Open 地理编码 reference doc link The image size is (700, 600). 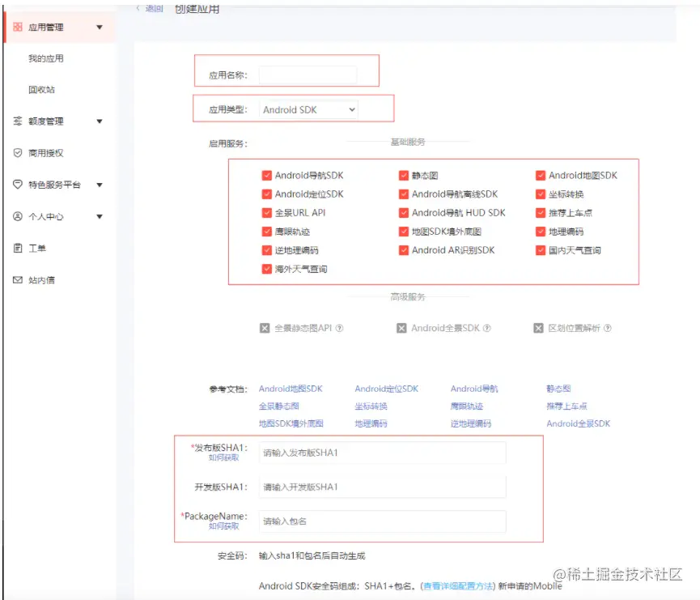[x=371, y=423]
